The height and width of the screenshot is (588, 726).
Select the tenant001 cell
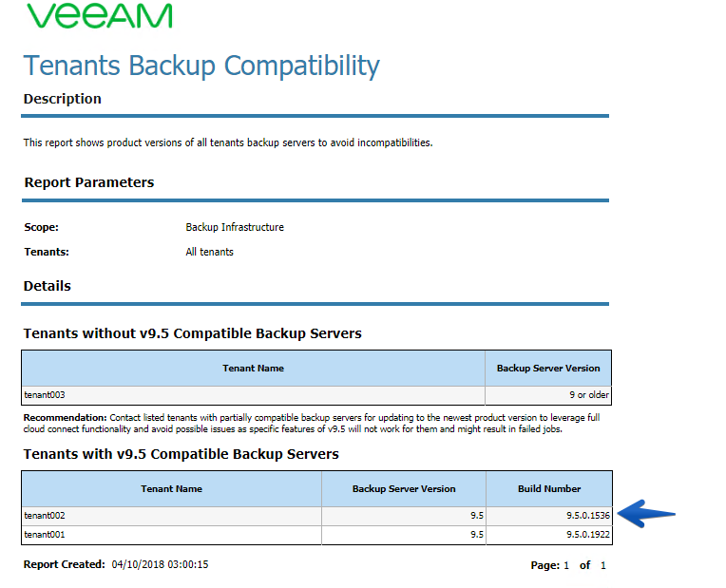pyautogui.click(x=172, y=535)
